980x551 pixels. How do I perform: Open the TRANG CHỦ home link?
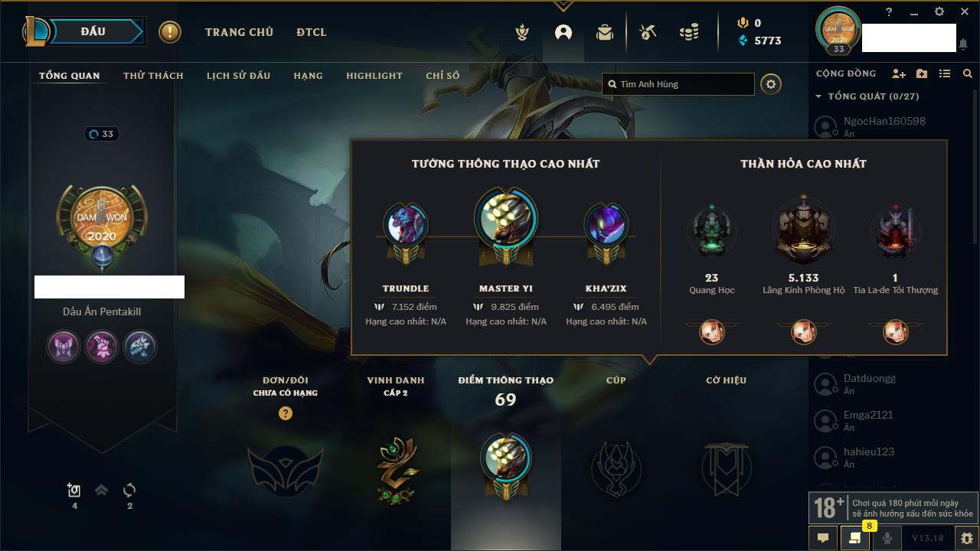click(239, 32)
